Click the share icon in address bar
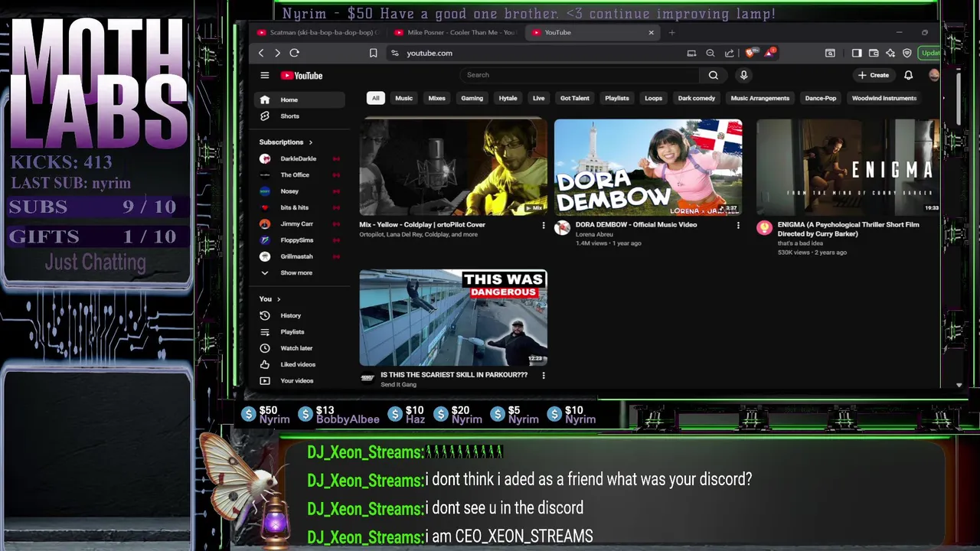Screen dimensions: 980x551 [x=729, y=53]
